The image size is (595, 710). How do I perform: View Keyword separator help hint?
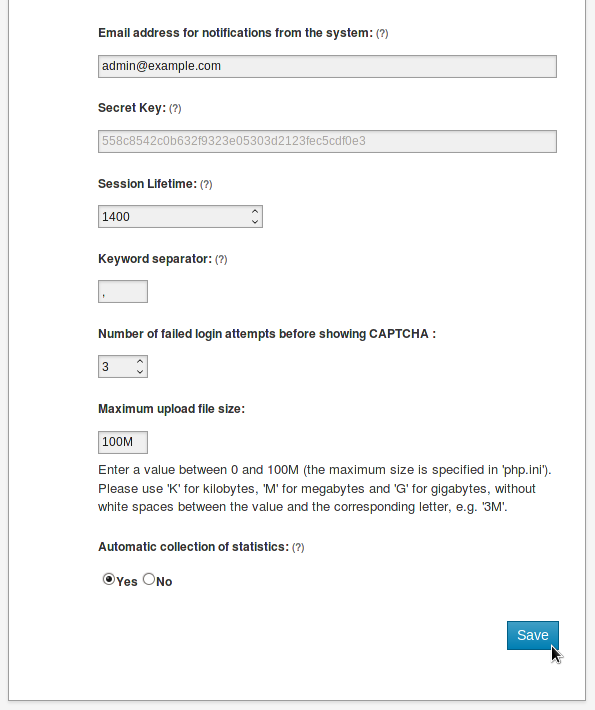[x=221, y=259]
